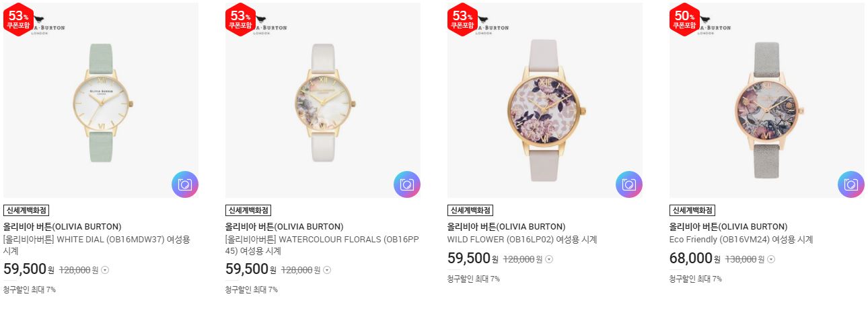The height and width of the screenshot is (311, 868).
Task: Click 53% coupon badge on White Dial watch
Action: click(17, 19)
